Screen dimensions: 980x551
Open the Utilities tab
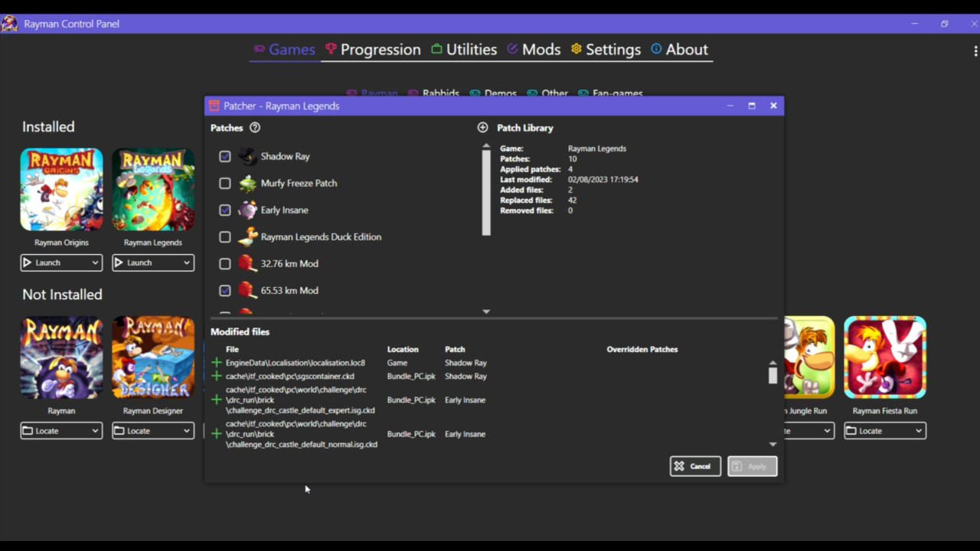coord(463,50)
